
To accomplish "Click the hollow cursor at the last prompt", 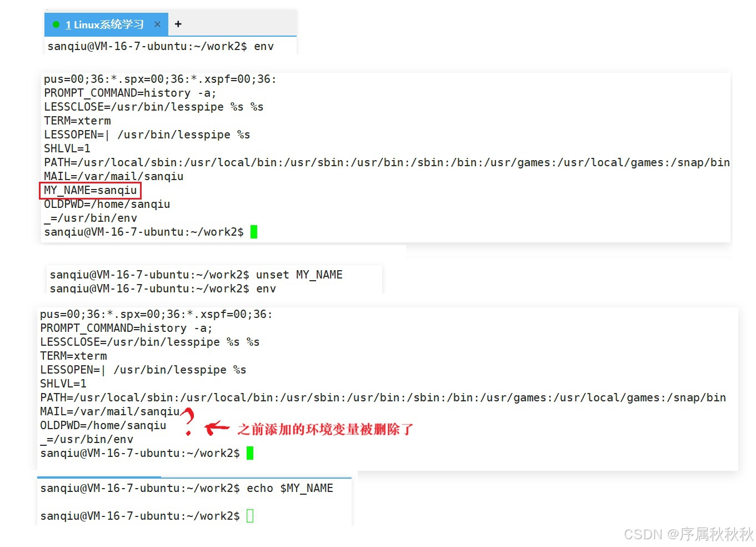I will coord(250,516).
